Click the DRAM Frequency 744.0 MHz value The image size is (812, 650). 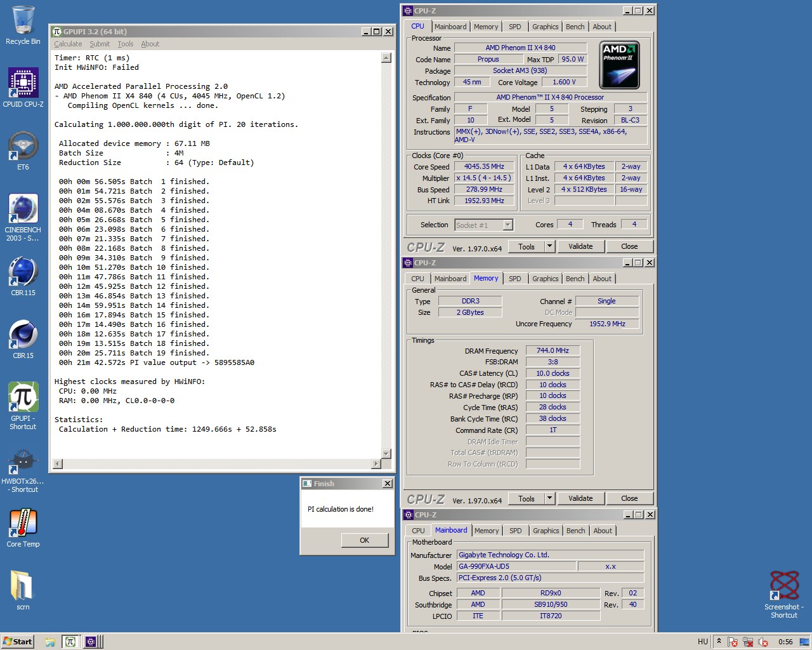click(x=553, y=350)
